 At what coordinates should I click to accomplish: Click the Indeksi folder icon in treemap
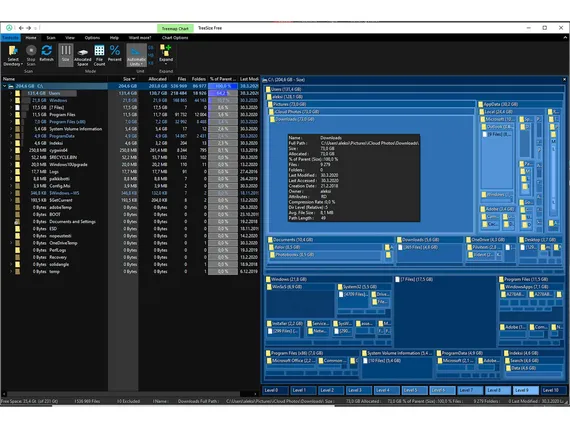(506, 353)
